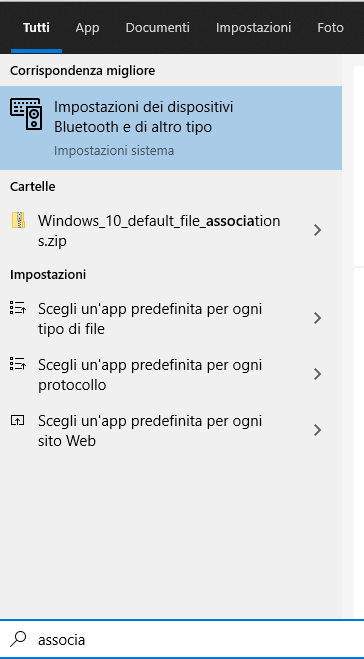
Task: Open the Documenti tab
Action: [x=158, y=28]
